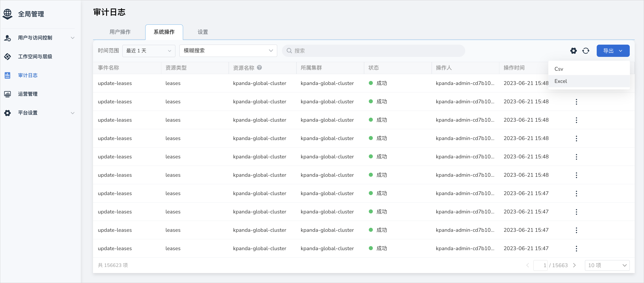Click the 运营管理 chart icon
The height and width of the screenshot is (283, 644).
click(7, 94)
